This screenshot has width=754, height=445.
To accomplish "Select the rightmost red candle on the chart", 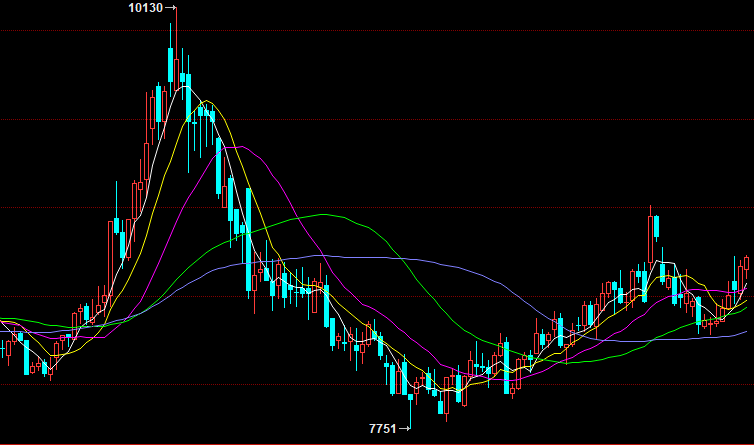I will (746, 266).
